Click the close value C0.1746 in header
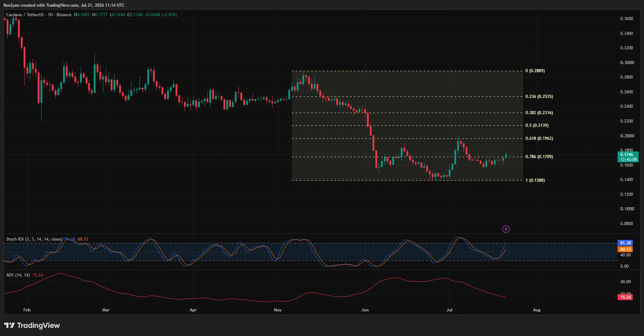The image size is (644, 336). coord(135,15)
